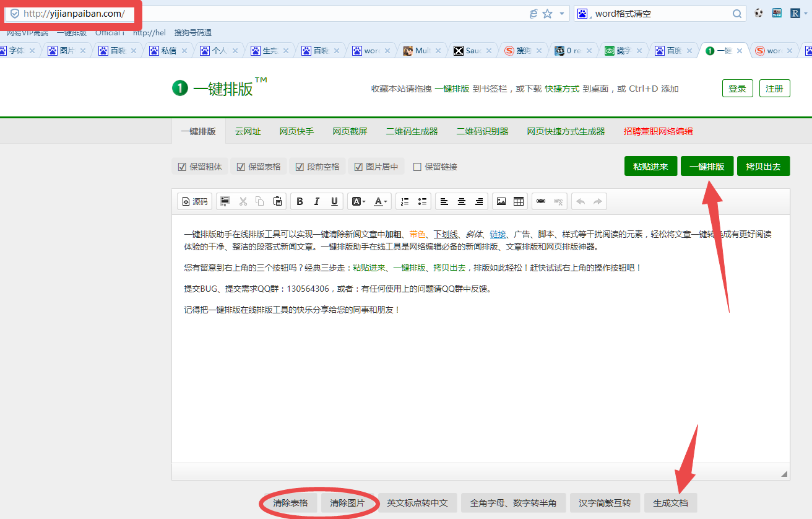The height and width of the screenshot is (519, 812).
Task: Click the 登录 login button
Action: coord(737,89)
